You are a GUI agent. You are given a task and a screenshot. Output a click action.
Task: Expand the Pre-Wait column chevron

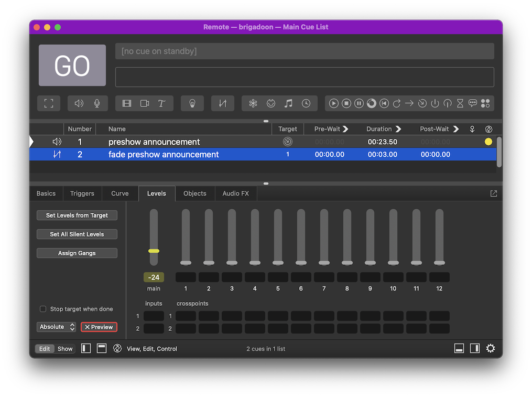coord(345,129)
